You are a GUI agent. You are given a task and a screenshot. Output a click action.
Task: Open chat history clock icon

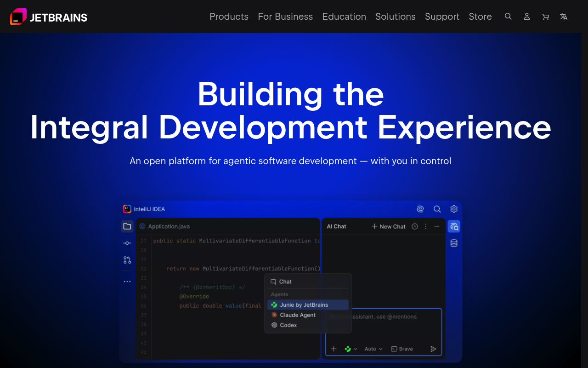(x=415, y=226)
